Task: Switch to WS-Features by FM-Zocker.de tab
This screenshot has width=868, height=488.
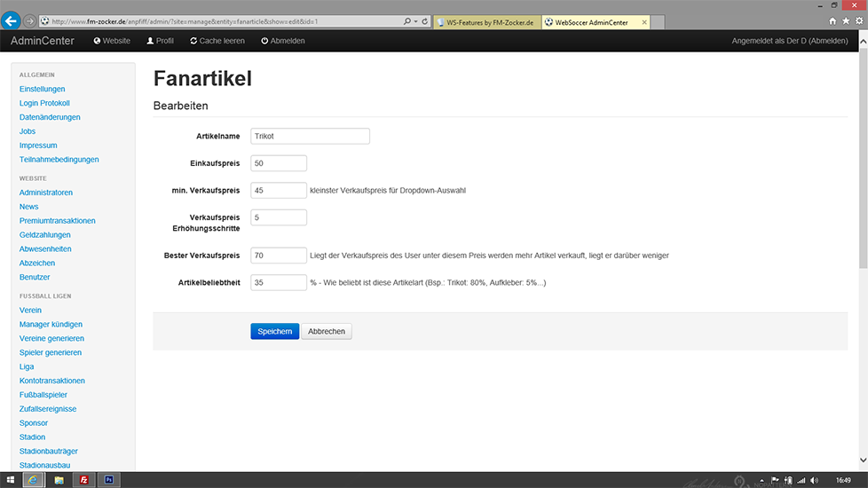Action: (487, 21)
